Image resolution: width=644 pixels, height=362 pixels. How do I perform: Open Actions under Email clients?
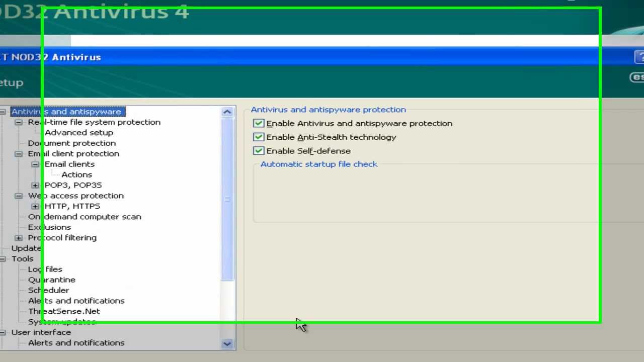click(x=76, y=175)
